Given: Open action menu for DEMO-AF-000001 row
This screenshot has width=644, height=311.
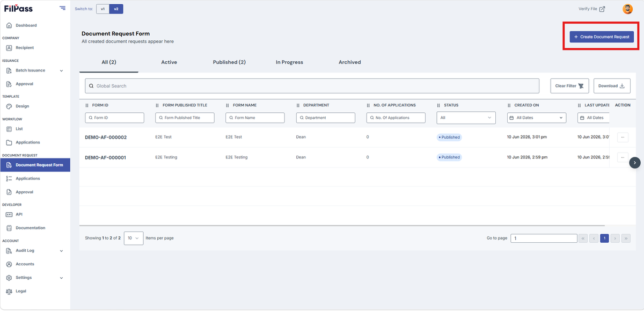Looking at the screenshot, I should 623,157.
